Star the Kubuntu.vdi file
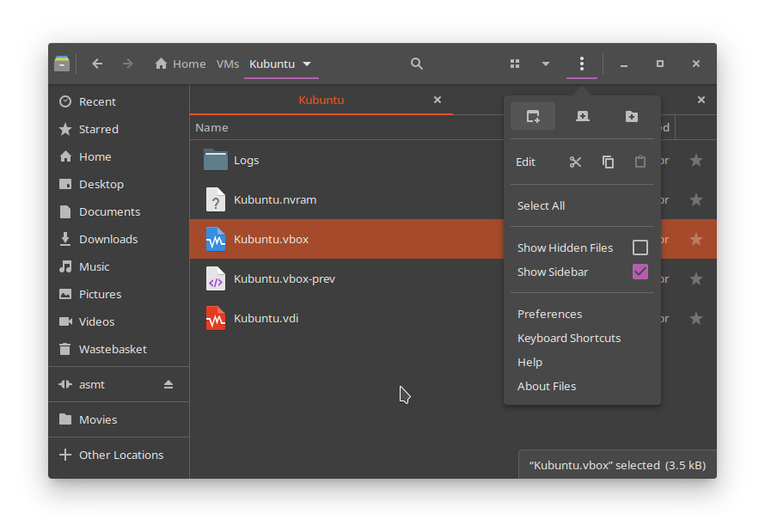The image size is (765, 532). tap(696, 318)
